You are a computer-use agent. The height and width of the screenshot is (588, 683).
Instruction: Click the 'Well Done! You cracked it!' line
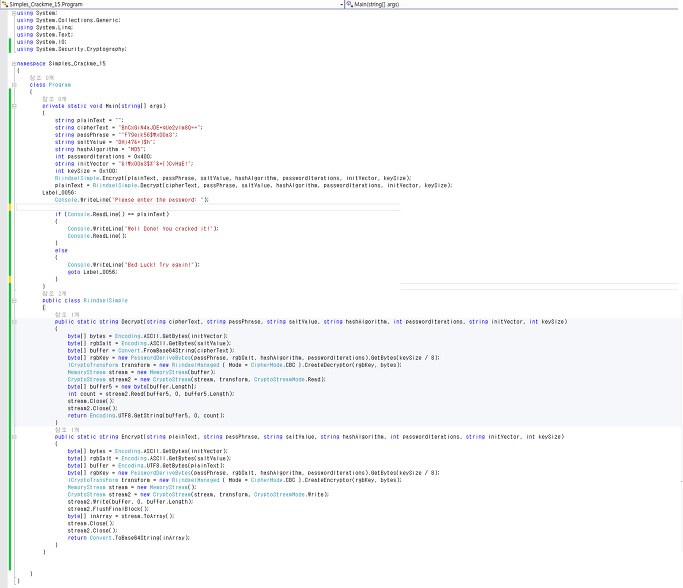click(143, 229)
